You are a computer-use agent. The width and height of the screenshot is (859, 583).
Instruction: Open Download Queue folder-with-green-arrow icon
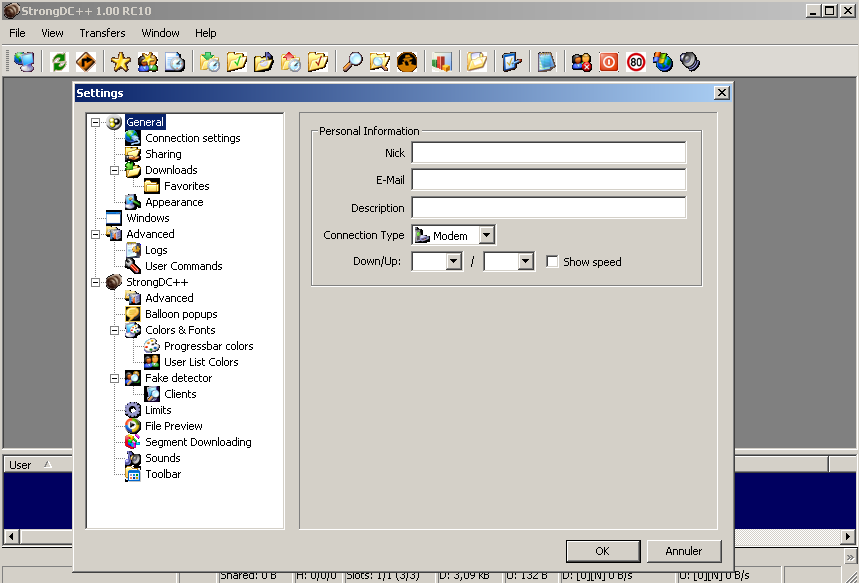tap(209, 61)
